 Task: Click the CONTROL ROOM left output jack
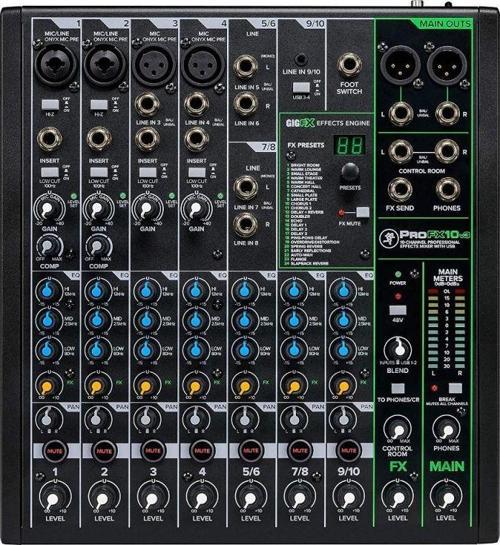pyautogui.click(x=400, y=152)
